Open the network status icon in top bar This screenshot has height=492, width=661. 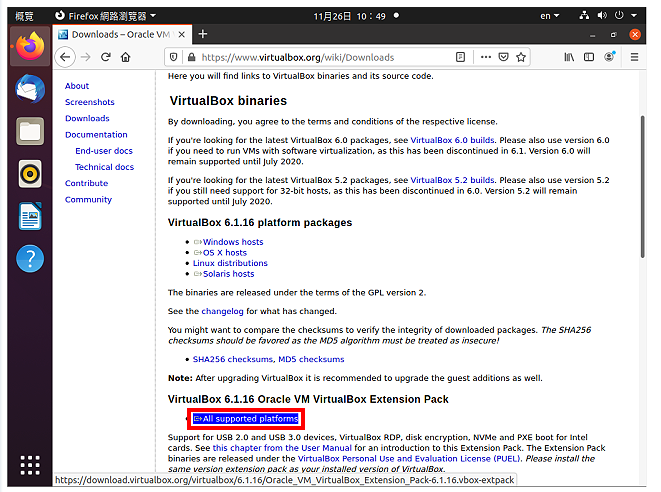pyautogui.click(x=584, y=16)
